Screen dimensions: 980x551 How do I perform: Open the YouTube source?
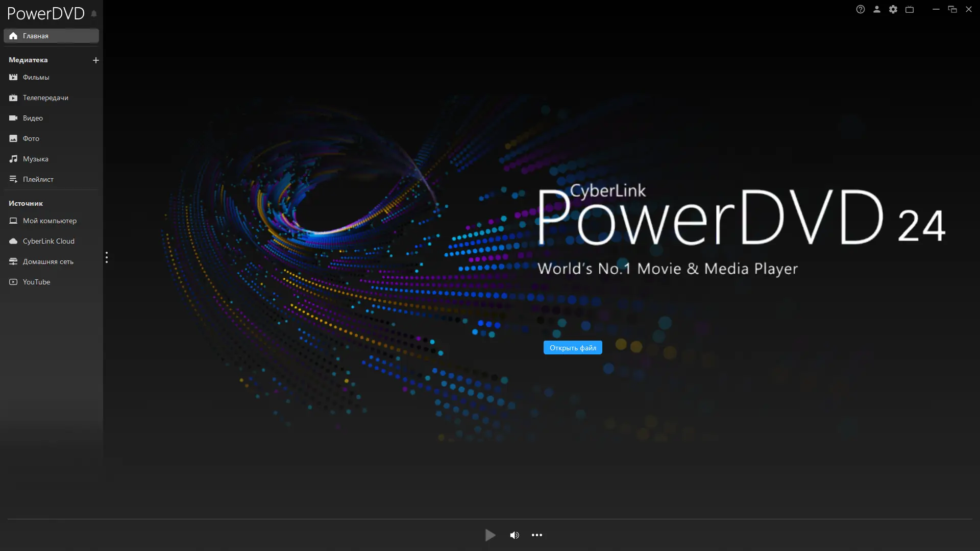(36, 281)
